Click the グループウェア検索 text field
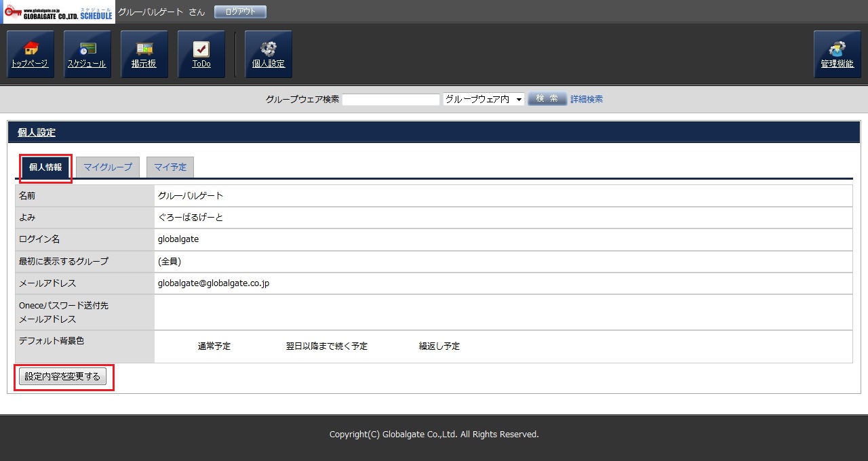 click(x=391, y=99)
